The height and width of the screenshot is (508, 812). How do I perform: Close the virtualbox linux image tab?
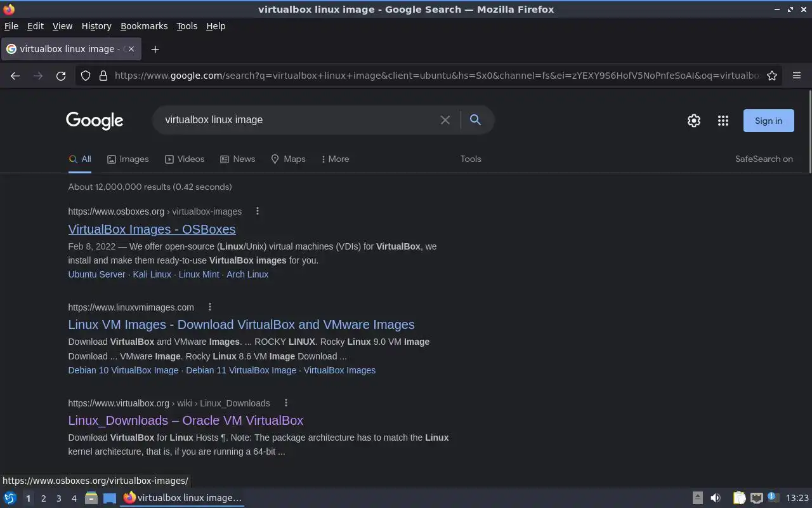click(131, 49)
